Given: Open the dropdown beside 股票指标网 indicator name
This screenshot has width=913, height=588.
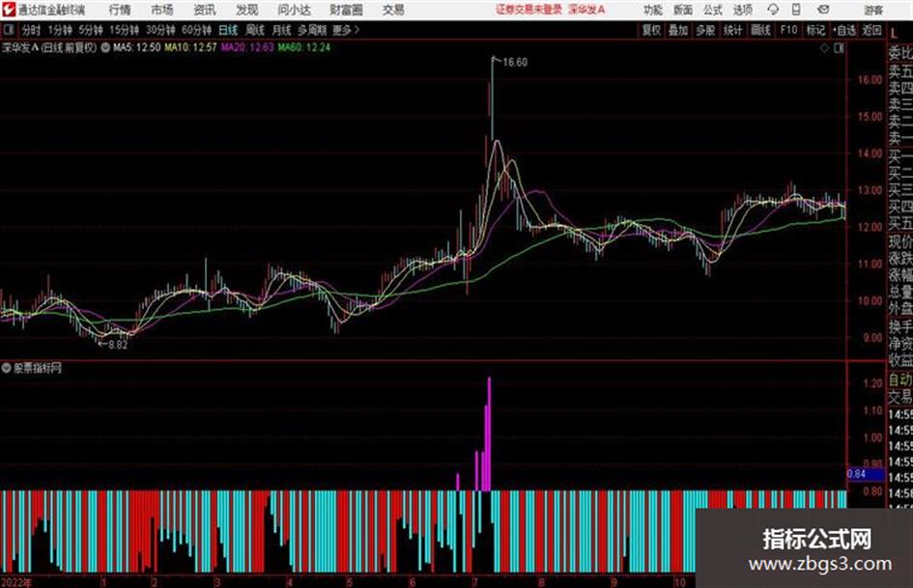Looking at the screenshot, I should (7, 368).
